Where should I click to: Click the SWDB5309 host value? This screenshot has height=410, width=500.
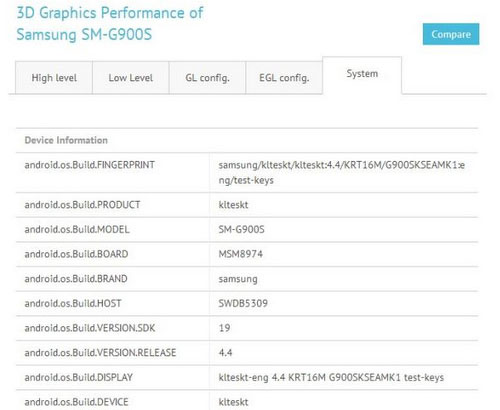click(243, 303)
